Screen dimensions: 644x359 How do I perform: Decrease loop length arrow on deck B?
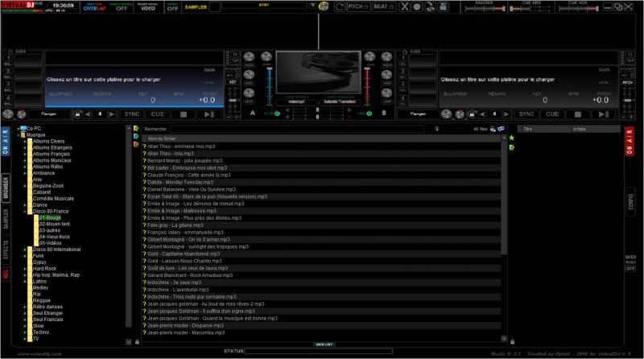[482, 114]
